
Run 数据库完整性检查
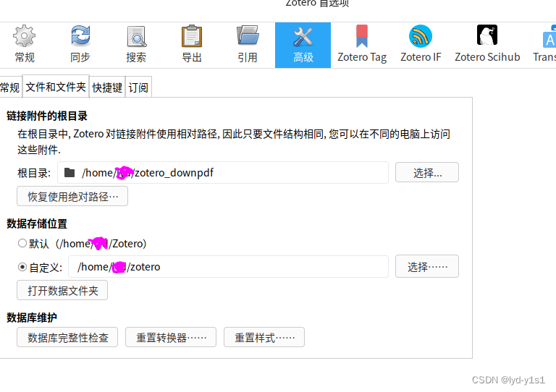(x=67, y=337)
